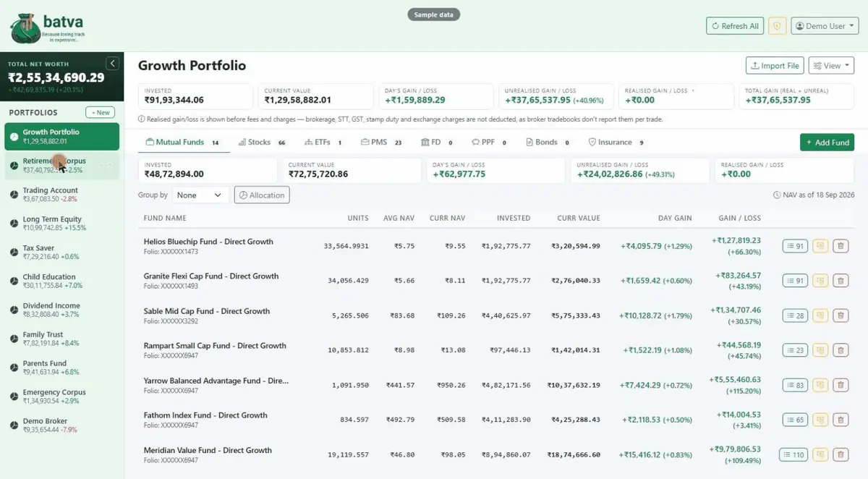Select the Retirement Corpus portfolio
This screenshot has width=868, height=479.
coord(61,166)
